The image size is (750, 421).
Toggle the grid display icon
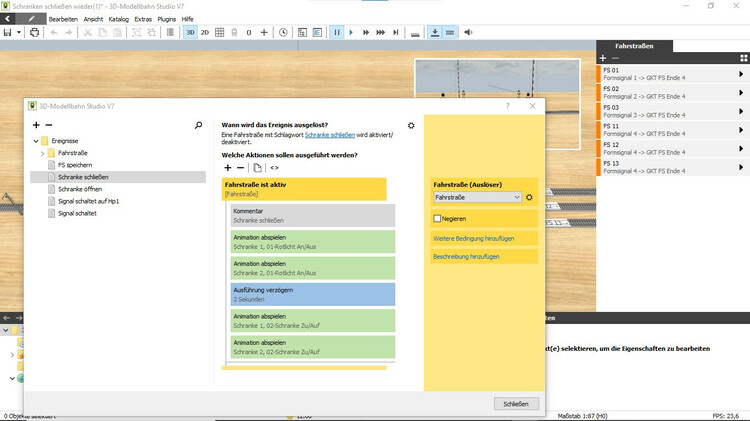(220, 32)
